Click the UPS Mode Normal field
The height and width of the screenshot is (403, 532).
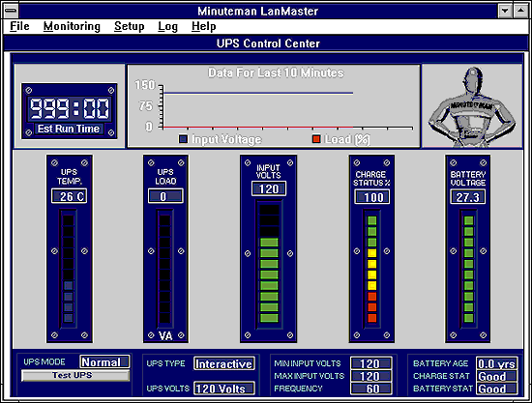(x=104, y=361)
